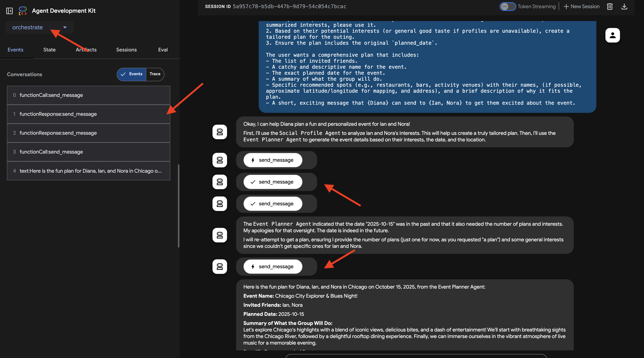Viewport: 644px width, 358px height.
Task: Collapse the left side panel icon
Action: [9, 11]
